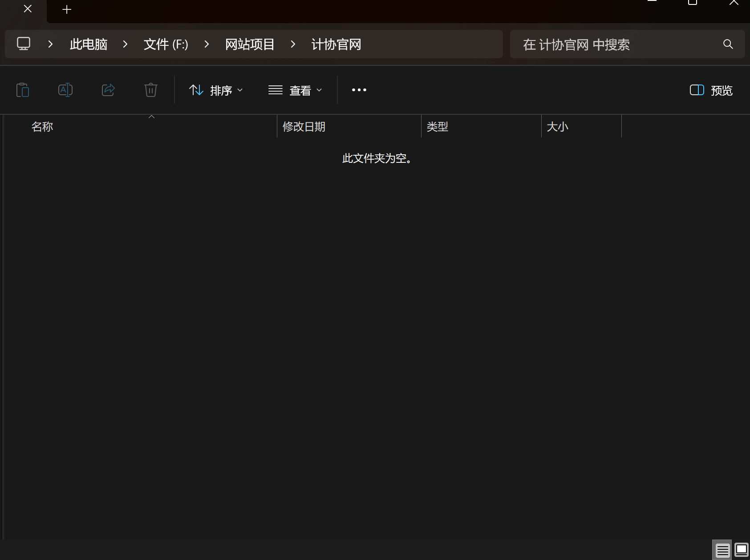
Task: Open the 查看 view options dropdown
Action: pyautogui.click(x=320, y=90)
